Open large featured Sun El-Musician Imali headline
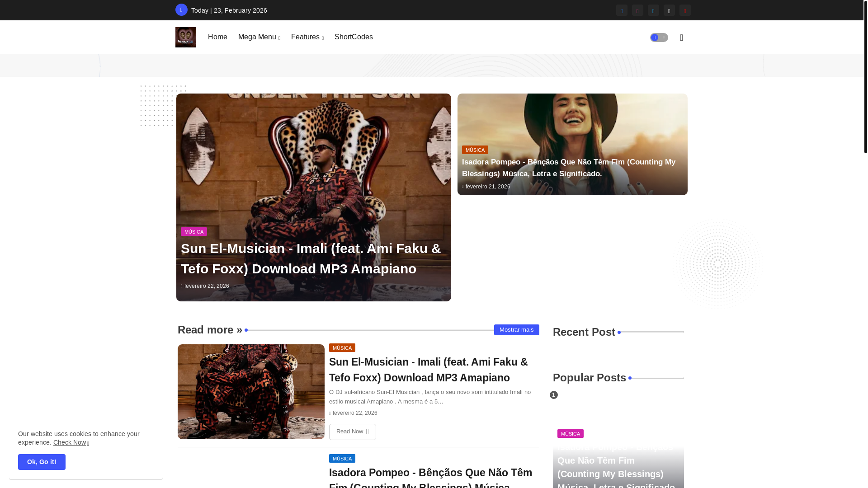 click(x=311, y=258)
